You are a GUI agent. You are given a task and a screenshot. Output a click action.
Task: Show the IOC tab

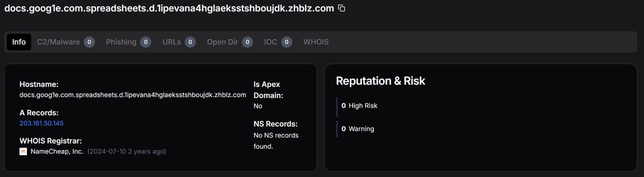click(270, 42)
